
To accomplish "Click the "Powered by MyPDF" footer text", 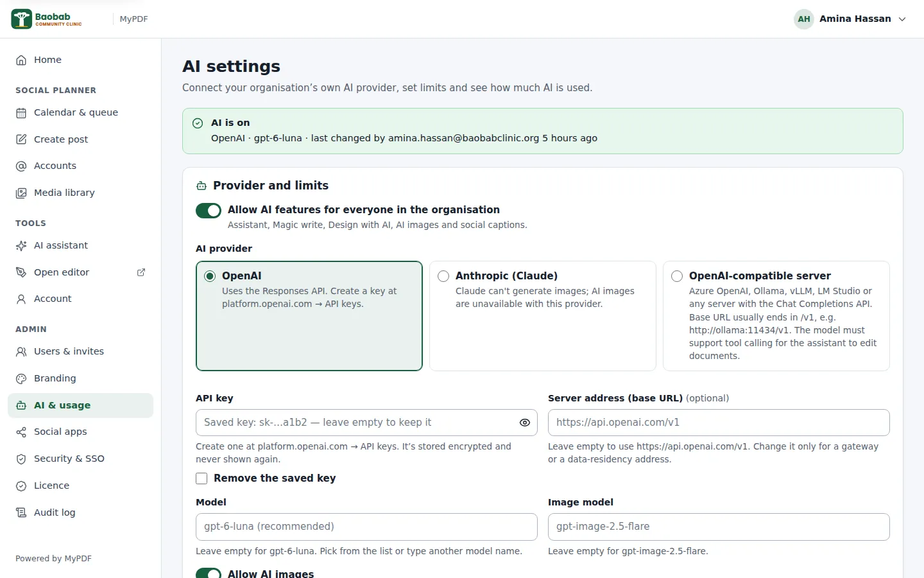I will point(54,559).
